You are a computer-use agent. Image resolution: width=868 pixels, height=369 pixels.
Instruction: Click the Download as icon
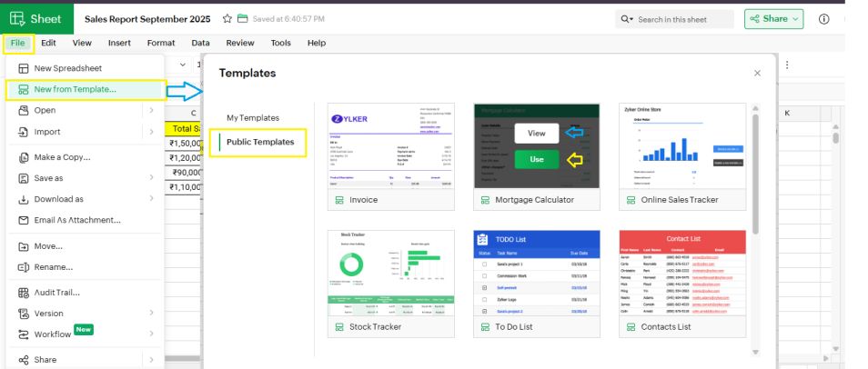pos(24,199)
